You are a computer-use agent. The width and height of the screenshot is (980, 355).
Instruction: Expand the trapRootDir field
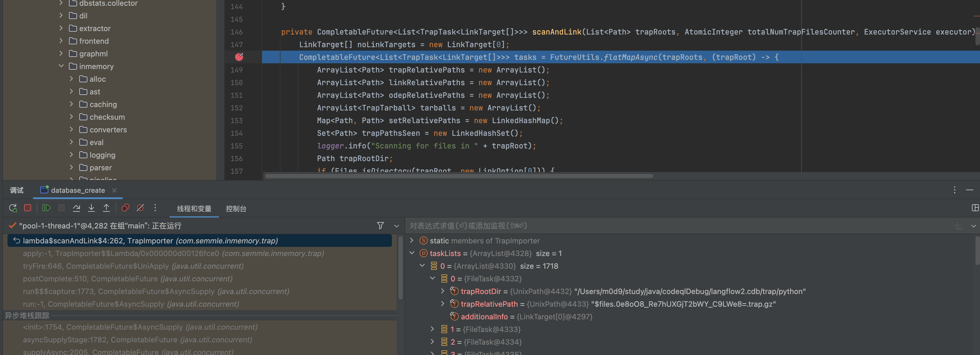click(443, 291)
